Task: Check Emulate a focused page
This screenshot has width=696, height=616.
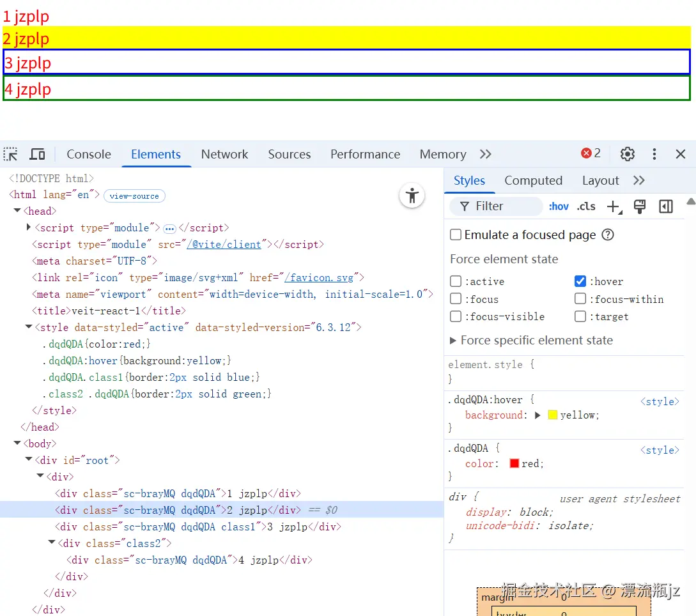Action: [455, 235]
